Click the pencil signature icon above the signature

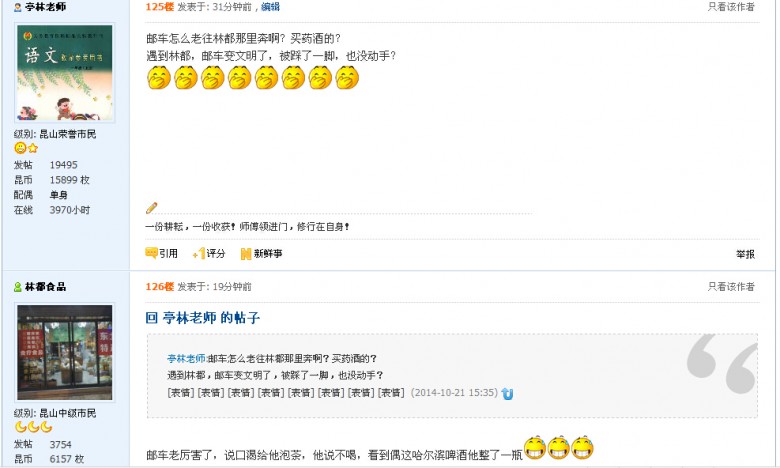[x=152, y=208]
